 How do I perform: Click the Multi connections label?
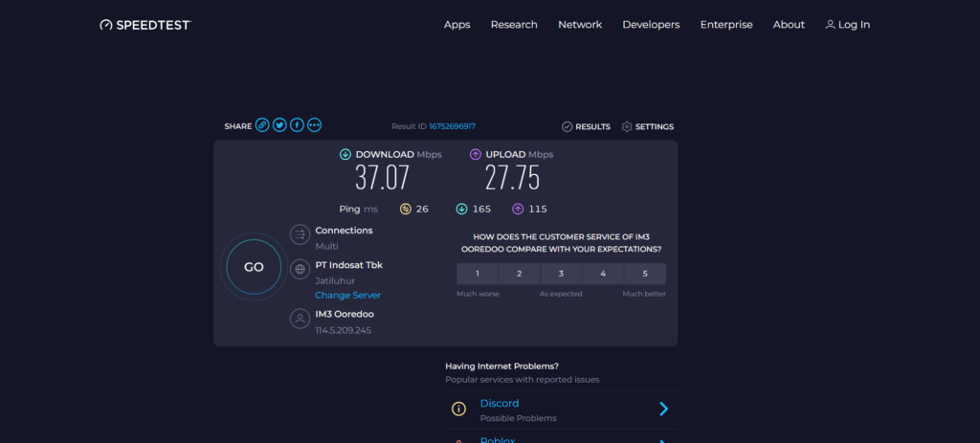(327, 246)
